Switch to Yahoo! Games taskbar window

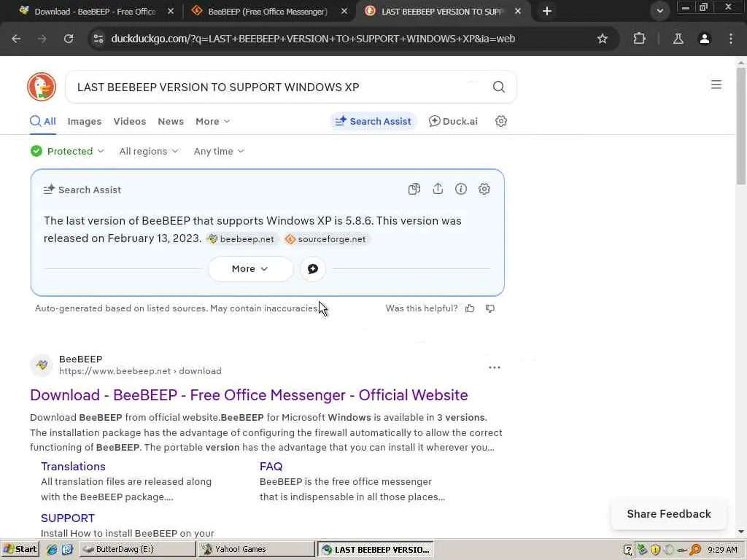(256, 549)
